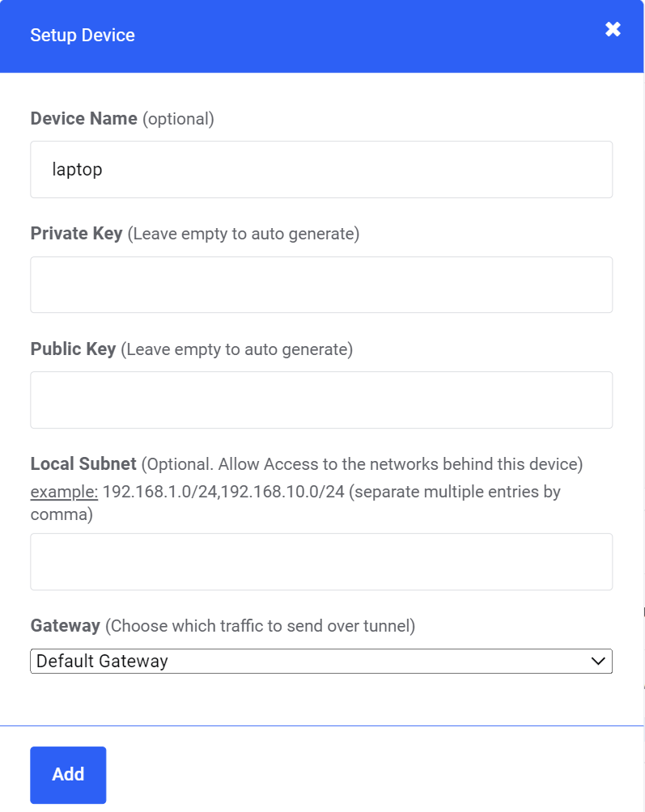Click the Public Key label text

tap(74, 349)
